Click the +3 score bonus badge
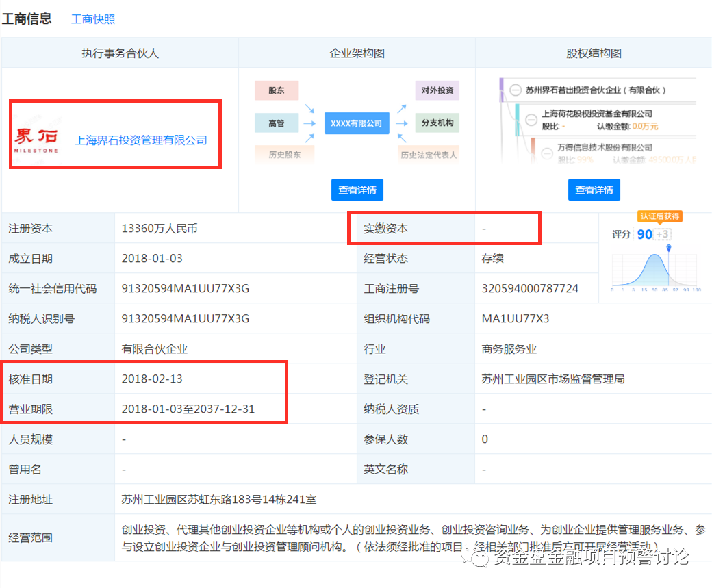Screen dimensions: 712x588 point(662,233)
